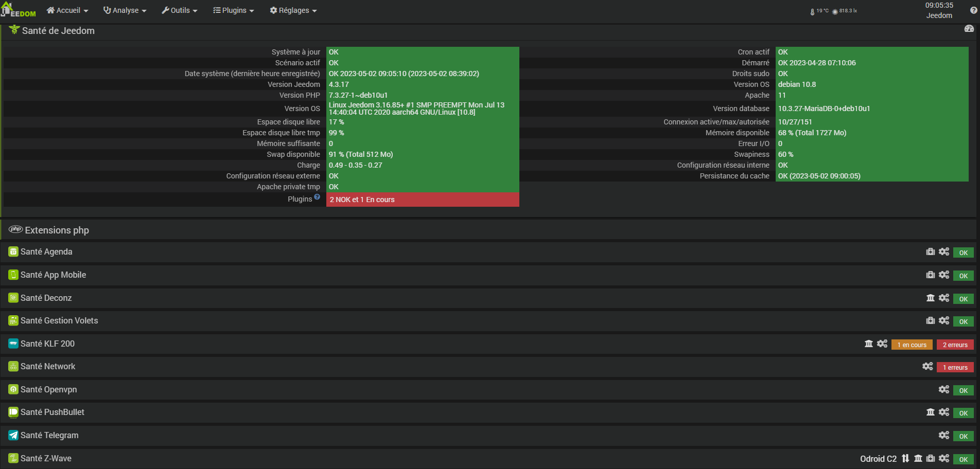This screenshot has height=469, width=980.
Task: Expand the Santé App Mobile panel title
Action: (x=54, y=275)
